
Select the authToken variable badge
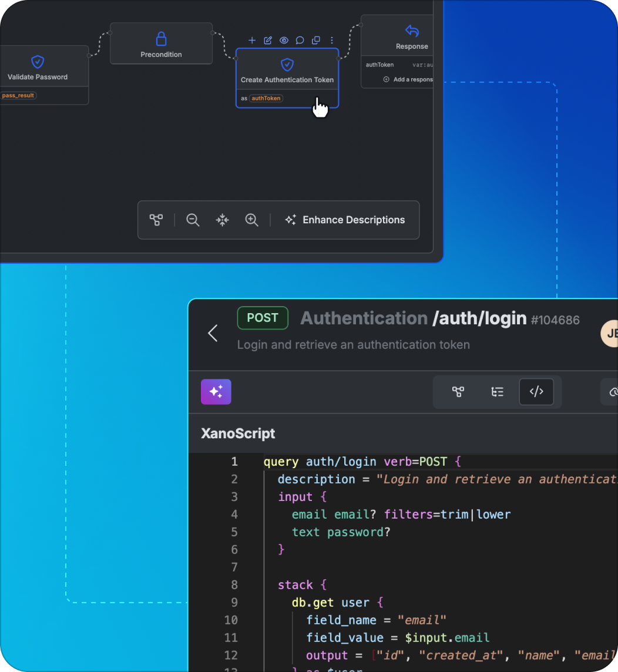pos(266,98)
